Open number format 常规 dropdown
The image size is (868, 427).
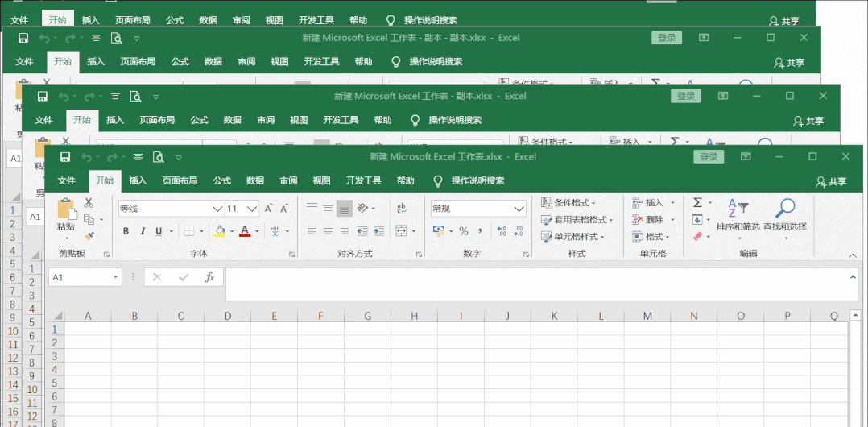point(519,209)
